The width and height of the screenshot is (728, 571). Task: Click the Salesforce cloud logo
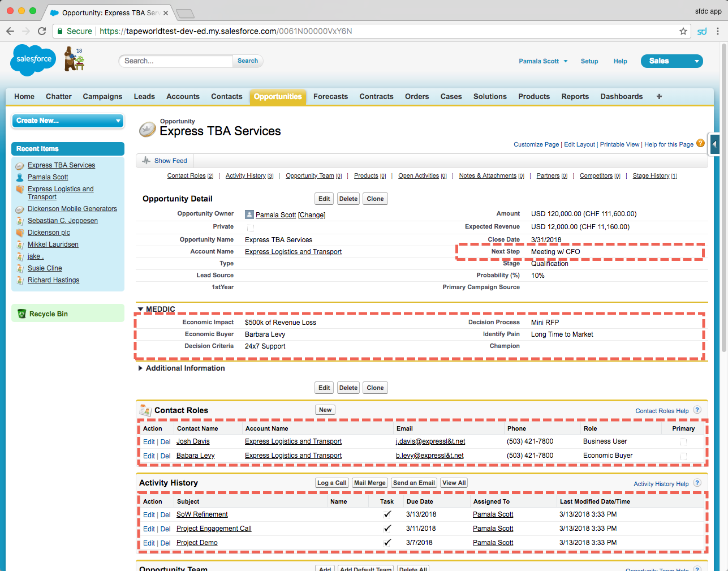[34, 59]
